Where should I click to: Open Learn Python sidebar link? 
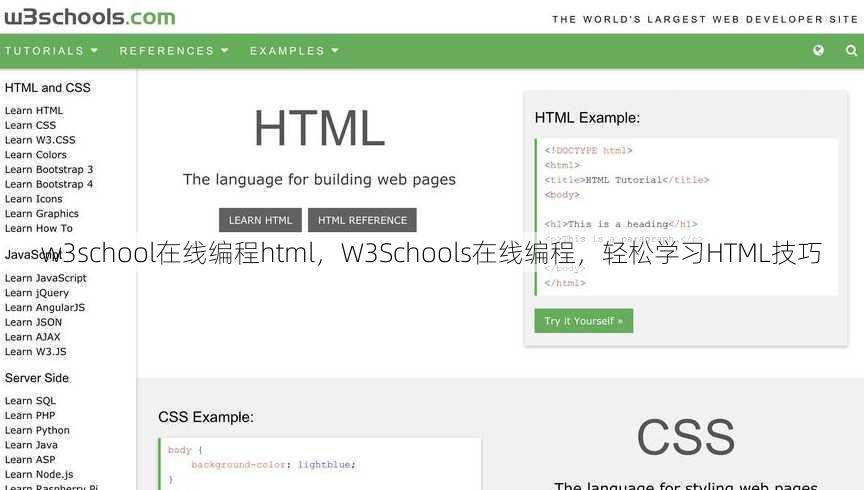coord(37,430)
